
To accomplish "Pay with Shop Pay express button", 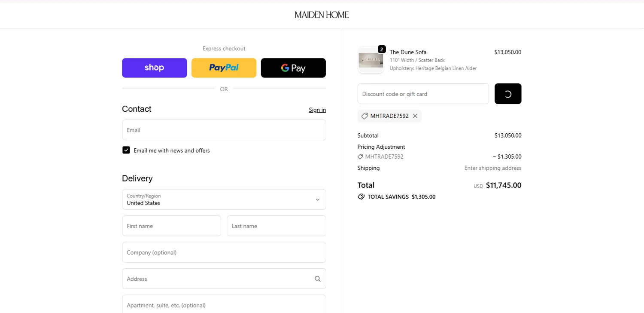I will point(155,68).
